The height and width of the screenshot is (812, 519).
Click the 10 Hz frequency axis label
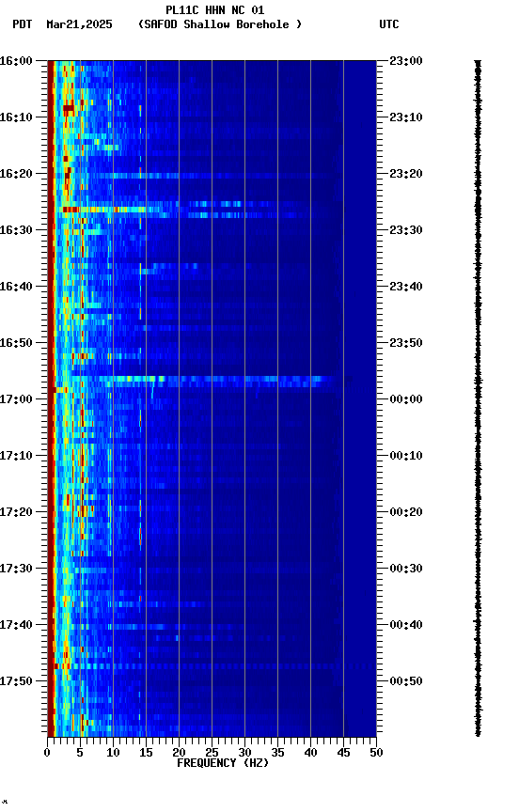pos(113,753)
